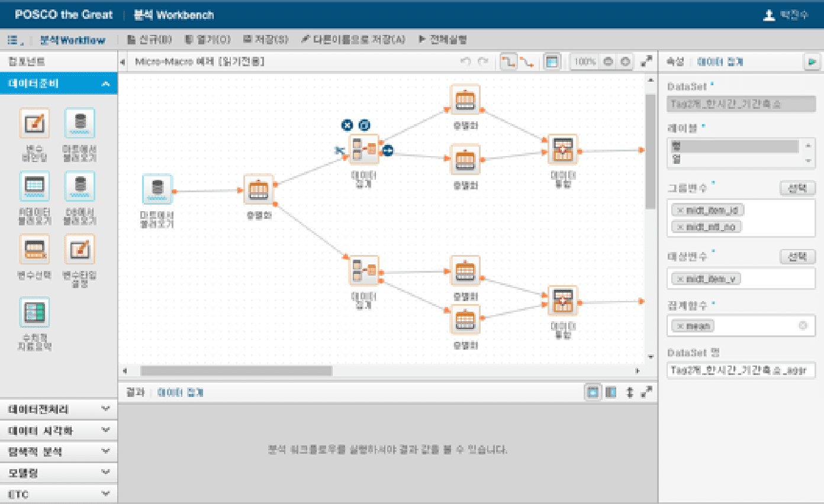Toggle the curved connector line style

tap(526, 62)
